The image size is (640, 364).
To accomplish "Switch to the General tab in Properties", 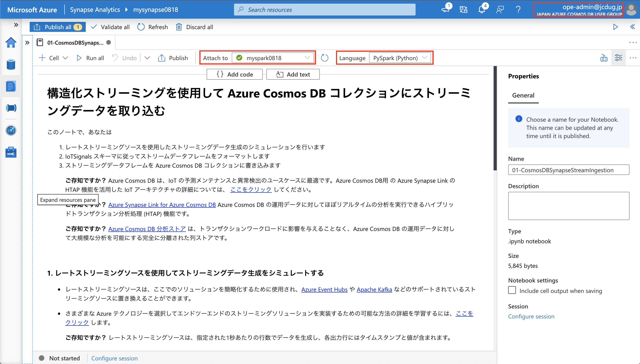I will pos(523,95).
